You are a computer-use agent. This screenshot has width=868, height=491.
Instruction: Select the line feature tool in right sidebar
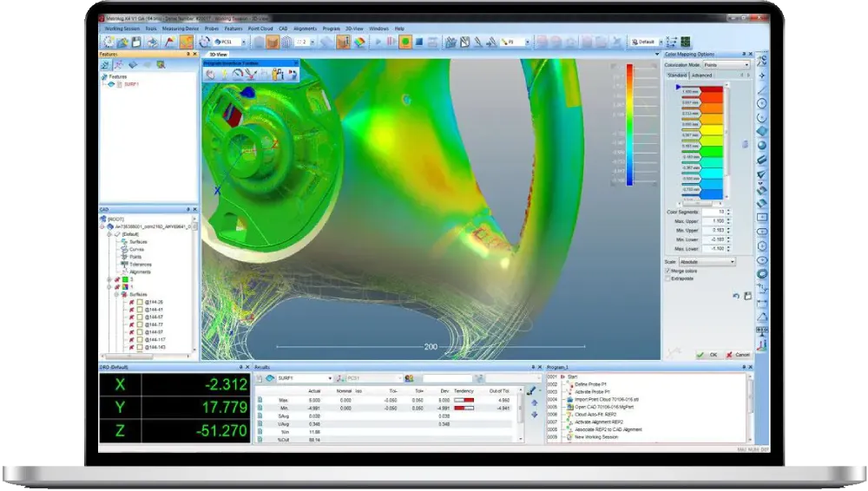(762, 89)
